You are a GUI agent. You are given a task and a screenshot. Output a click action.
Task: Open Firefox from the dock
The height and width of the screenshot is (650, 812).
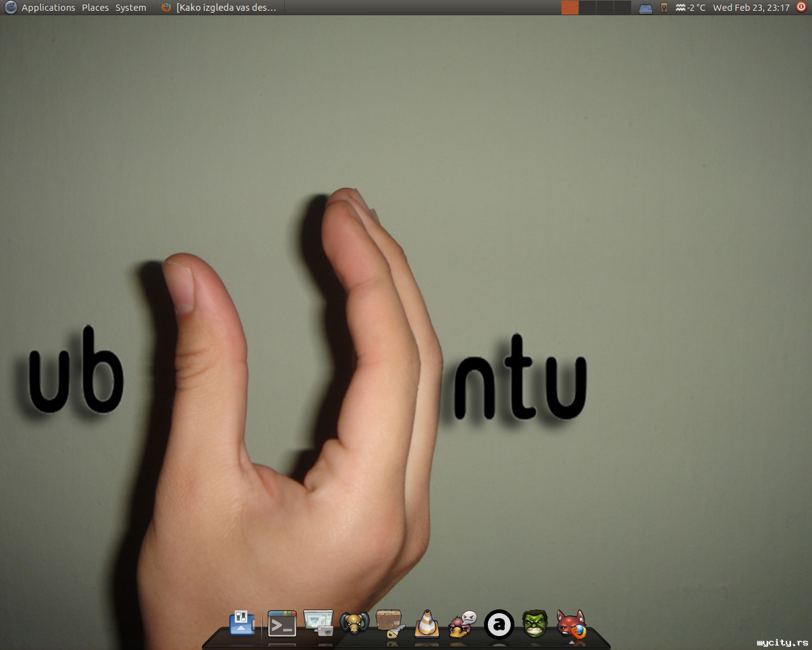[x=571, y=624]
